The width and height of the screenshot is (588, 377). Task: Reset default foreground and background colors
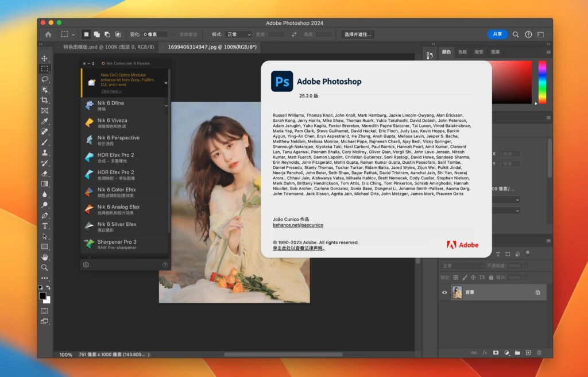coord(41,287)
